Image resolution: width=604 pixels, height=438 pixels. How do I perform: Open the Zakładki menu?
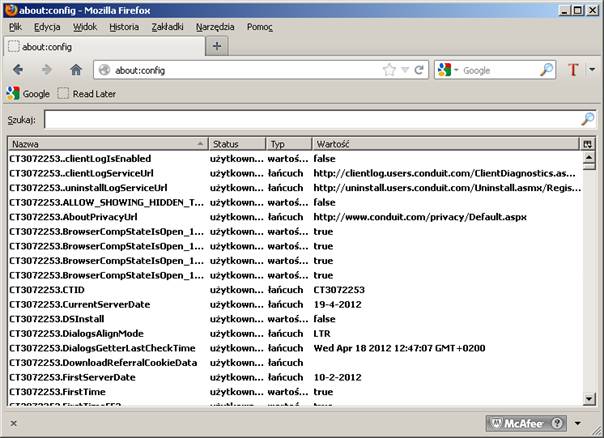(x=167, y=27)
